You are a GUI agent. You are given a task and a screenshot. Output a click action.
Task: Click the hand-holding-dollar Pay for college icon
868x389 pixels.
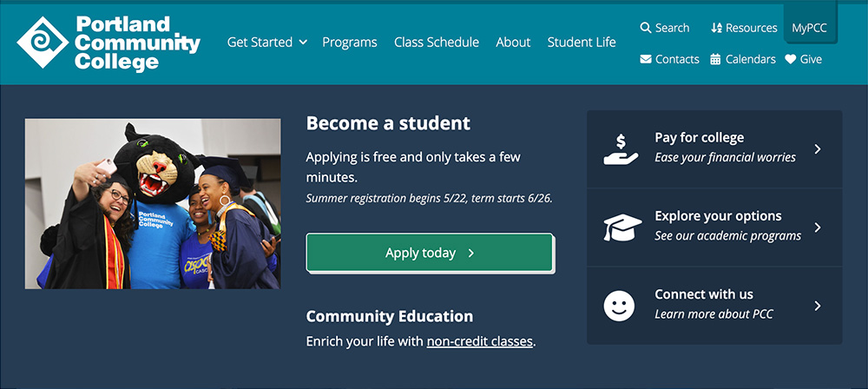pyautogui.click(x=621, y=148)
